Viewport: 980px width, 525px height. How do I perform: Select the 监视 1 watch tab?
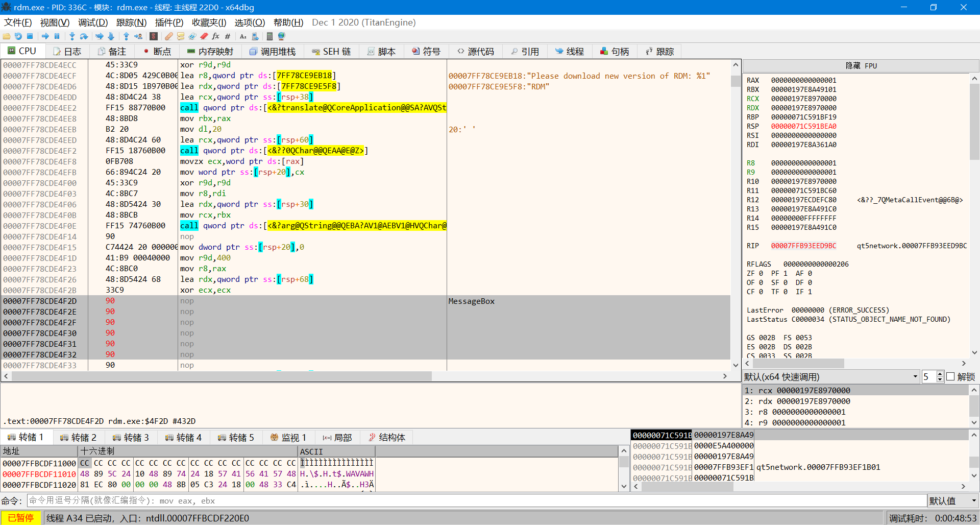pyautogui.click(x=288, y=438)
